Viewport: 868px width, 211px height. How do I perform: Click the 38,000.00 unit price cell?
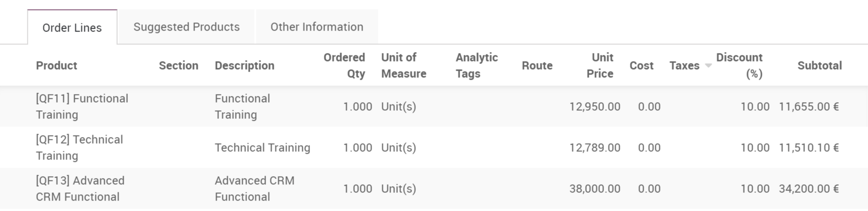click(x=594, y=189)
